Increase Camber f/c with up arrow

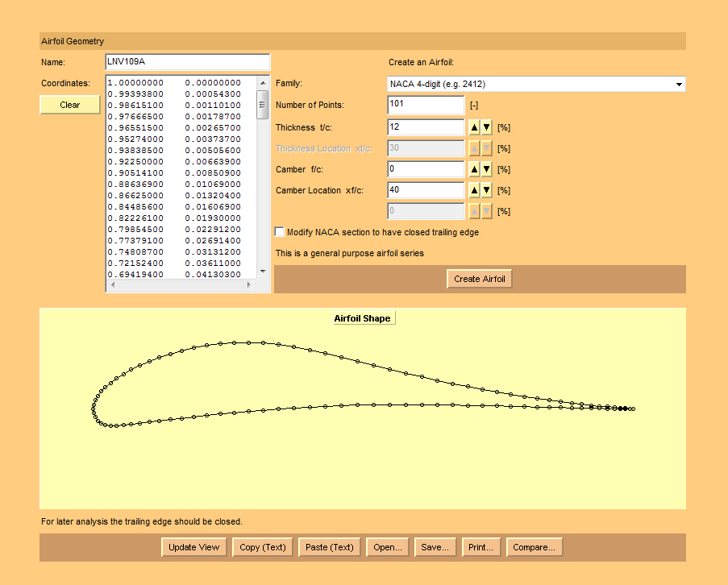coord(475,169)
